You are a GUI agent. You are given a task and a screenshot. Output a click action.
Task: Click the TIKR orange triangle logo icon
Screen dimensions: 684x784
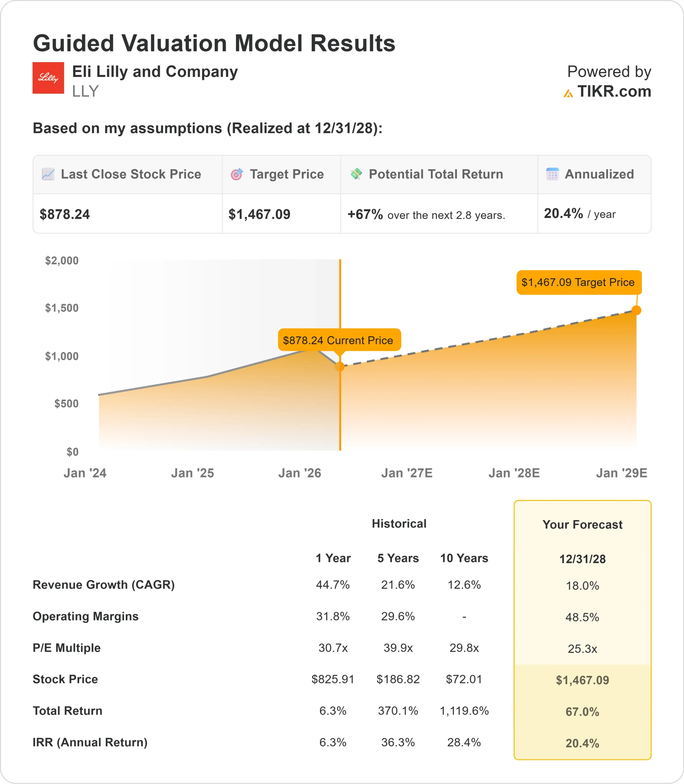tap(568, 93)
